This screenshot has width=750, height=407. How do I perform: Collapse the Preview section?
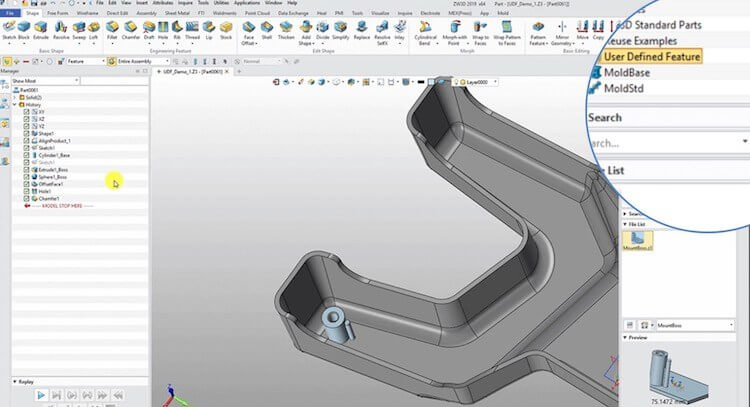click(625, 338)
